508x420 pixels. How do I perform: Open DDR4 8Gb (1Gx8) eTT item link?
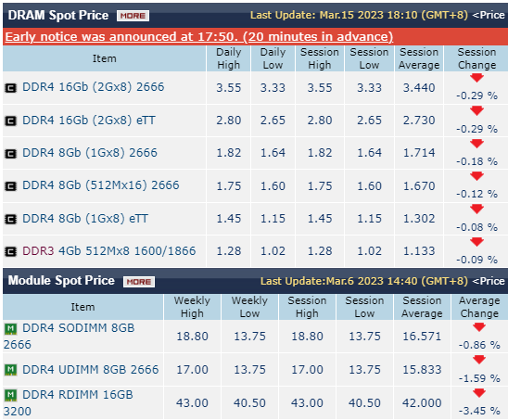pyautogui.click(x=85, y=219)
